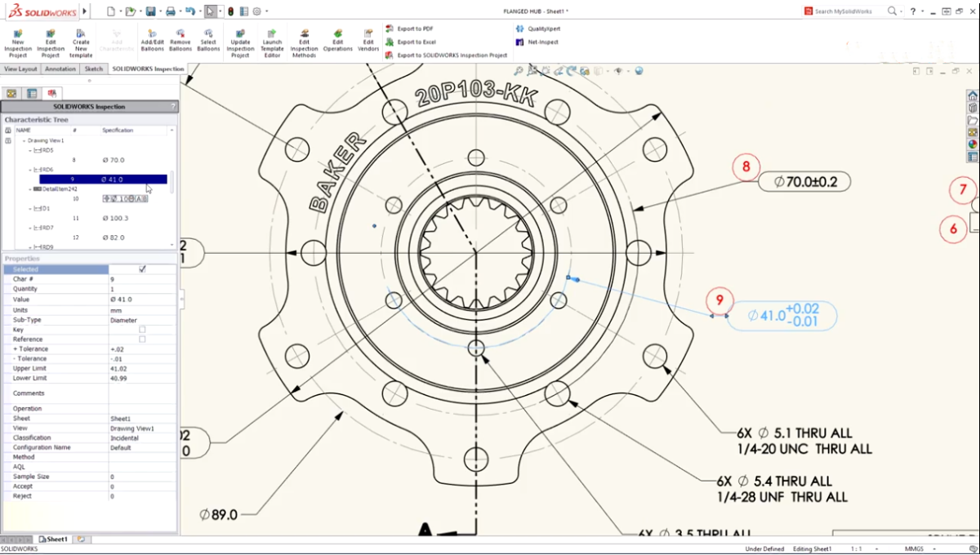
Task: Open the SOLIDWORKS Inspection ribbon tab
Action: coord(148,69)
